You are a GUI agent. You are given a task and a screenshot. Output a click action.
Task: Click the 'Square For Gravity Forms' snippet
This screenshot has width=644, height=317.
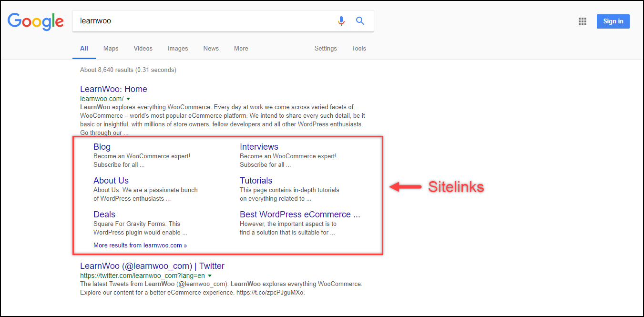pyautogui.click(x=140, y=228)
